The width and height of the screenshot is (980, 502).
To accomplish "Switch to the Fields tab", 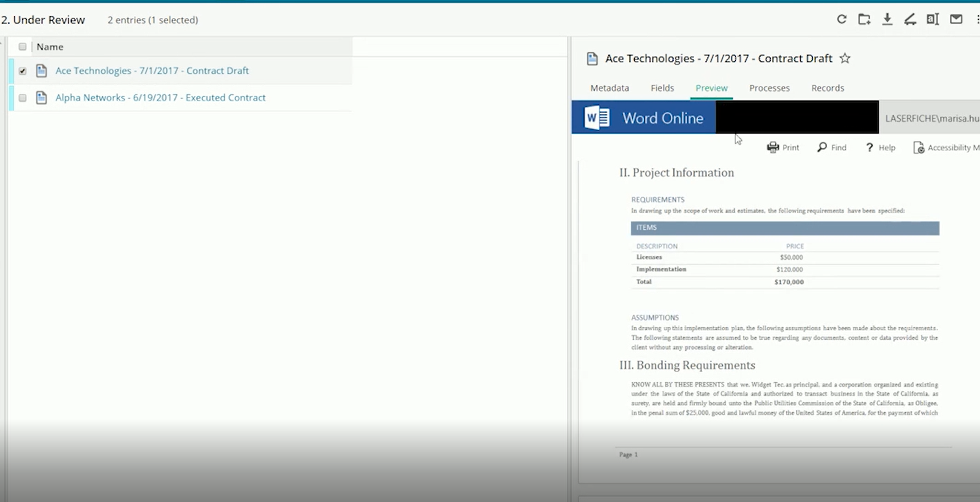I will click(x=662, y=88).
